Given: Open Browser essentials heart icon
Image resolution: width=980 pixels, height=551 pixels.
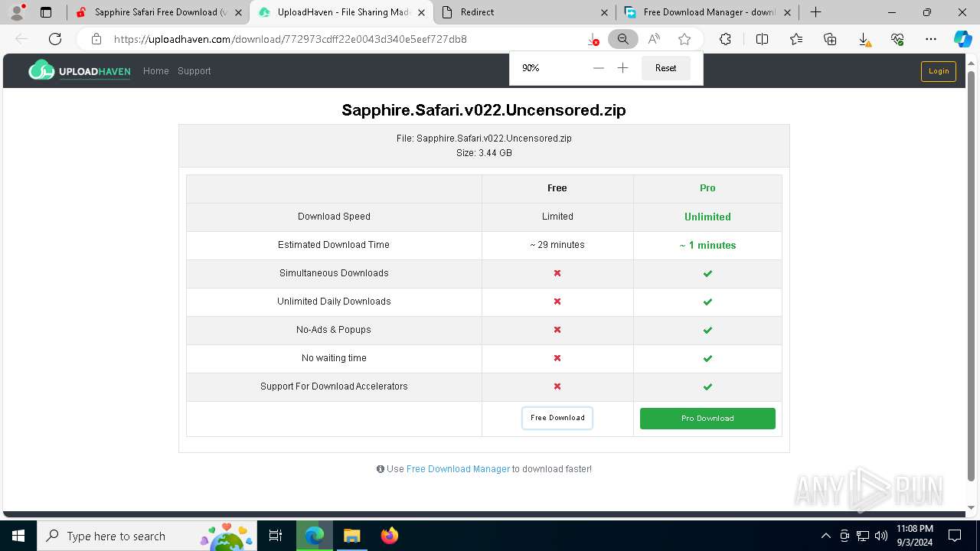Looking at the screenshot, I should coord(897,39).
